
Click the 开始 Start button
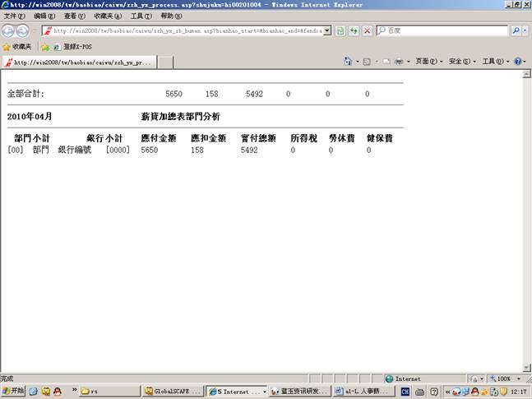[x=14, y=392]
